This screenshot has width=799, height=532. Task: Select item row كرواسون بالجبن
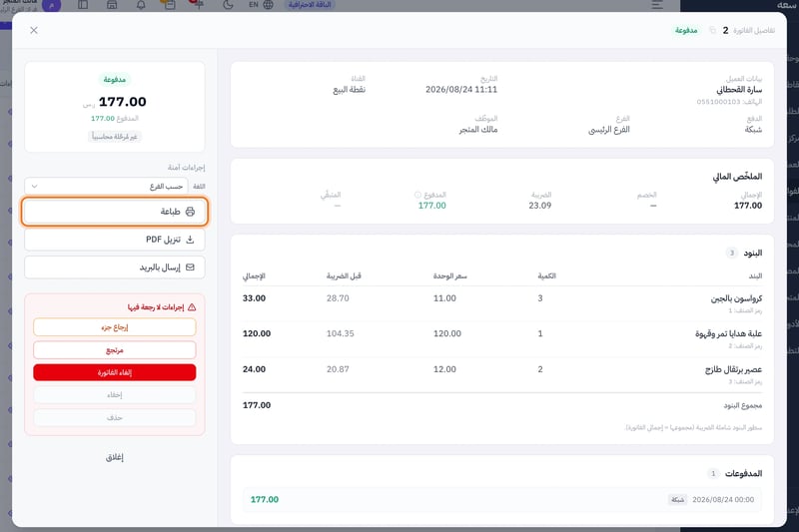502,303
